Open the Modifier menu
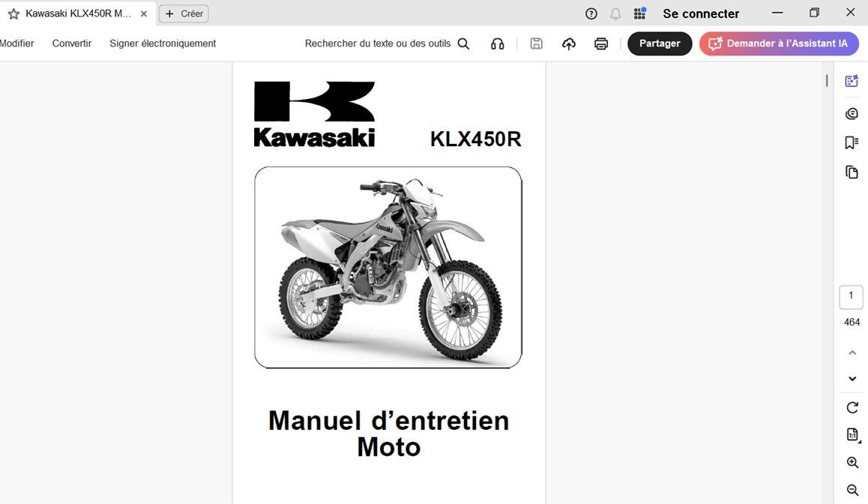Image resolution: width=868 pixels, height=504 pixels. [16, 43]
